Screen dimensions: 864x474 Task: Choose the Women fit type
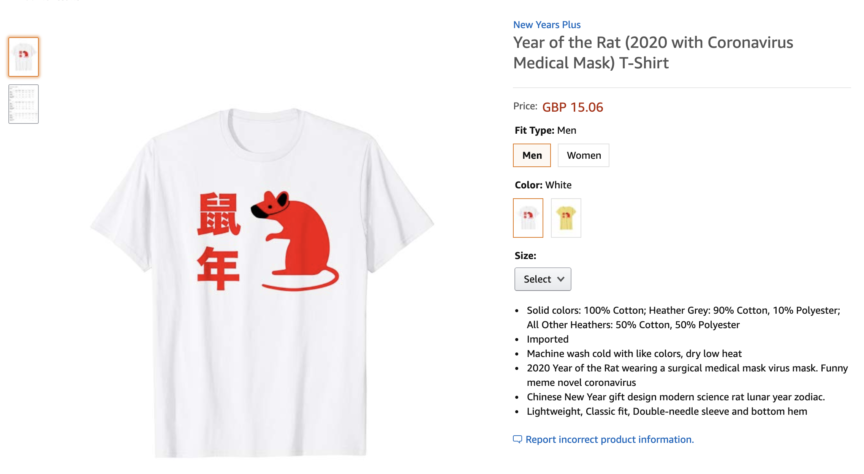(584, 155)
